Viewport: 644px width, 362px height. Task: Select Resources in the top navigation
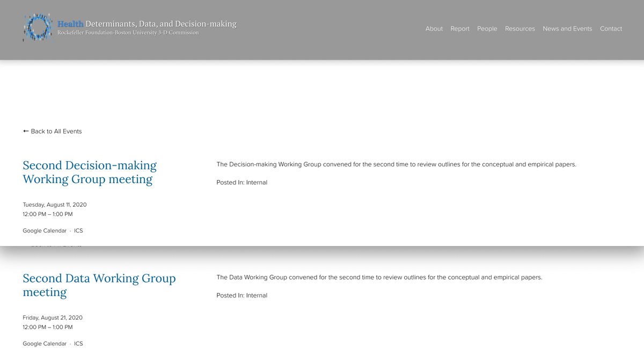coord(519,29)
